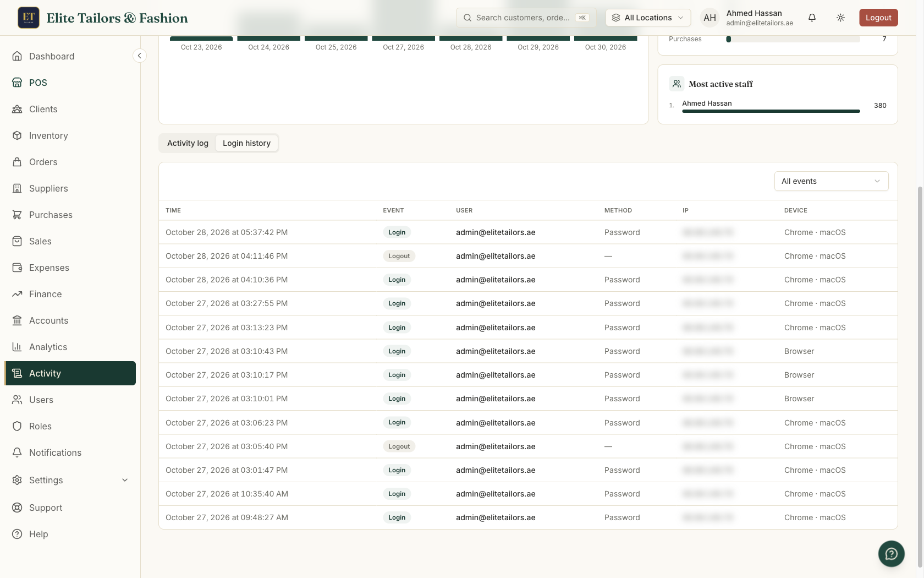
Task: Open Notifications in sidebar
Action: [70, 452]
